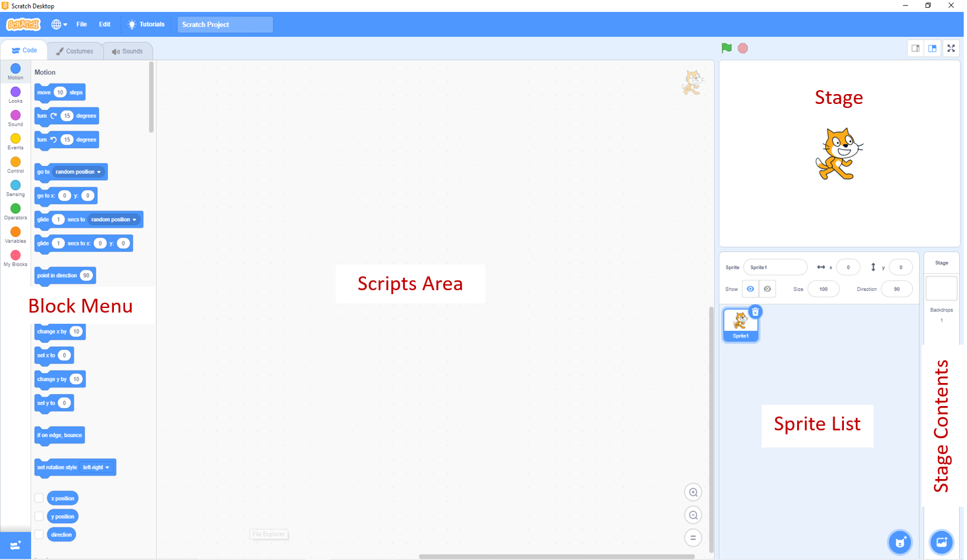Enable the direction reporter checkbox
This screenshot has width=967, height=560.
click(x=39, y=534)
